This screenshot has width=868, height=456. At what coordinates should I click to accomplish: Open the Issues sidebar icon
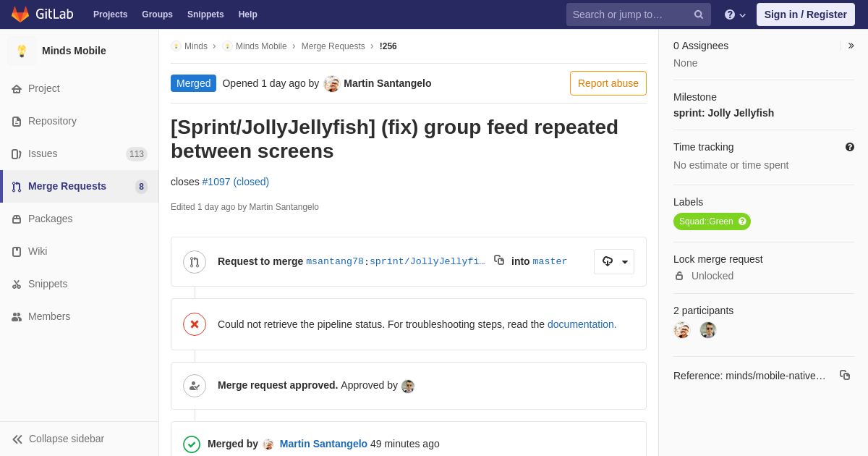(x=17, y=153)
